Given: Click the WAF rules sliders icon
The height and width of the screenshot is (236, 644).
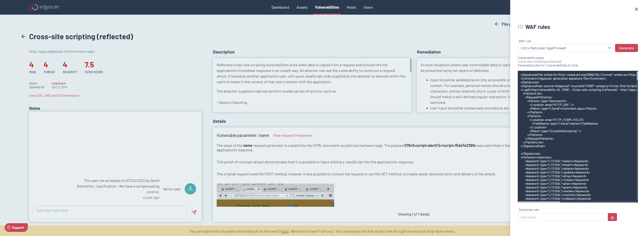Looking at the screenshot, I should (x=521, y=27).
